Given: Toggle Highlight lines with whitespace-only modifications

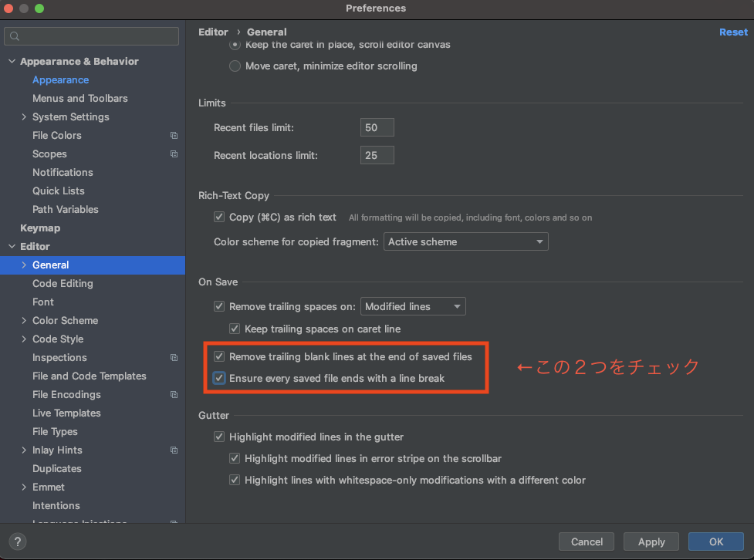Looking at the screenshot, I should tap(235, 481).
